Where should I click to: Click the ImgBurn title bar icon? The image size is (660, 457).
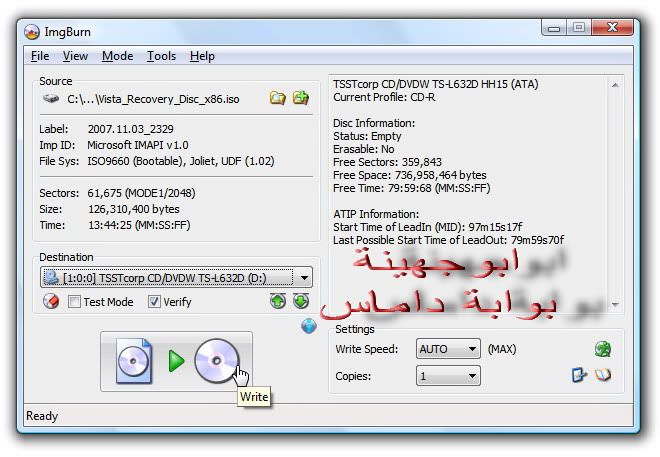pyautogui.click(x=32, y=32)
